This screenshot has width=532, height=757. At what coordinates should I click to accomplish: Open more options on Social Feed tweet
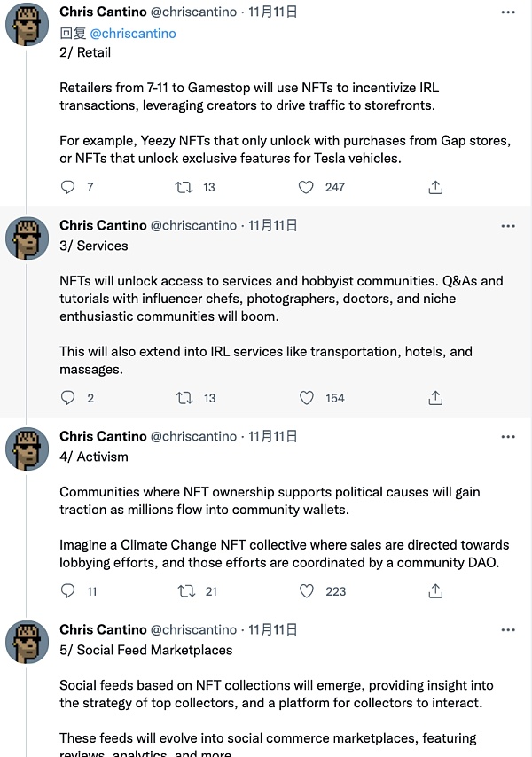pyautogui.click(x=508, y=630)
